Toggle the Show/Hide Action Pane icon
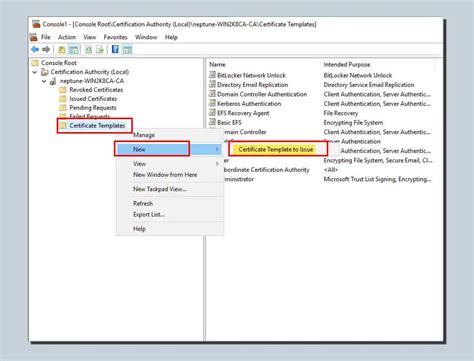 click(x=127, y=50)
